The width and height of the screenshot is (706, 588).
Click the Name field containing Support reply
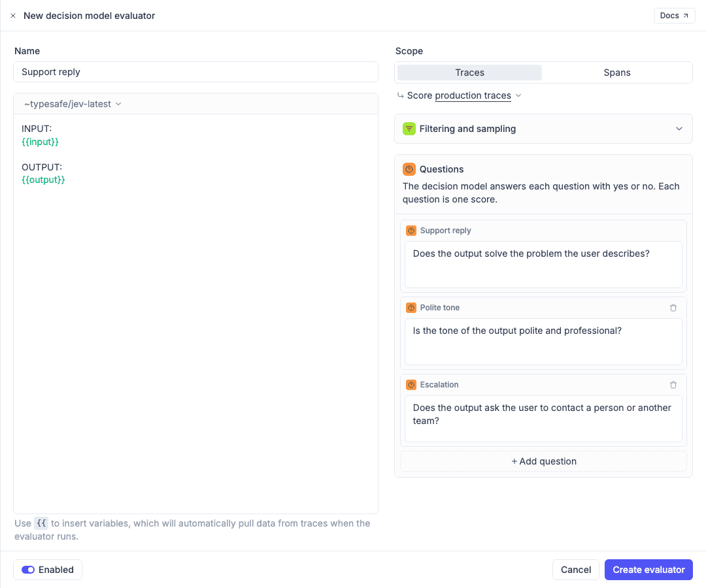coord(195,72)
